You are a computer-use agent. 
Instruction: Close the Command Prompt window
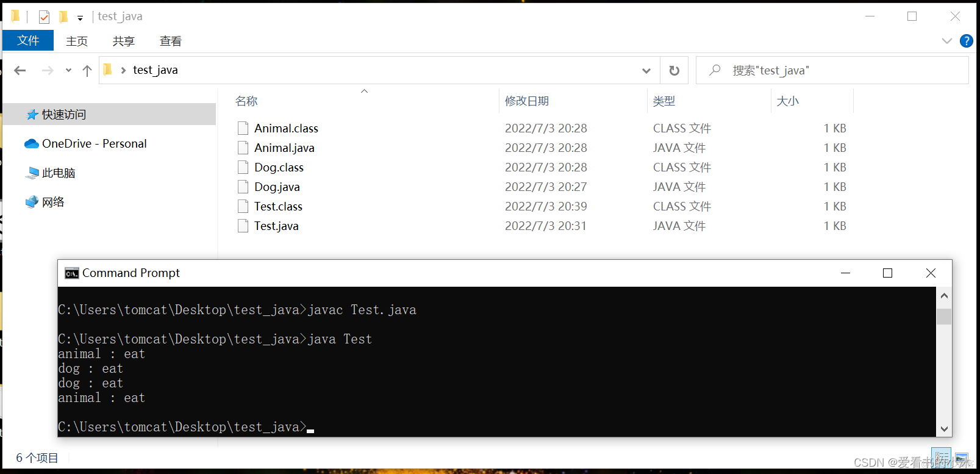(x=931, y=273)
